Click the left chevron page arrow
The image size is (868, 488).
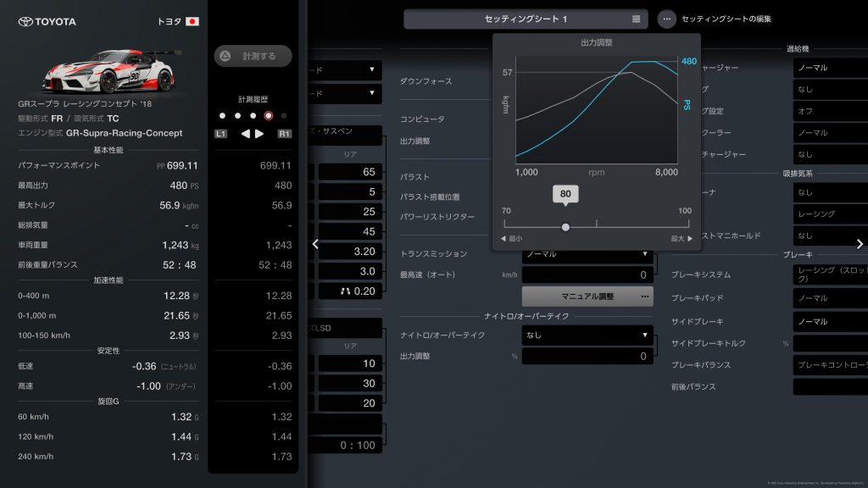click(315, 244)
